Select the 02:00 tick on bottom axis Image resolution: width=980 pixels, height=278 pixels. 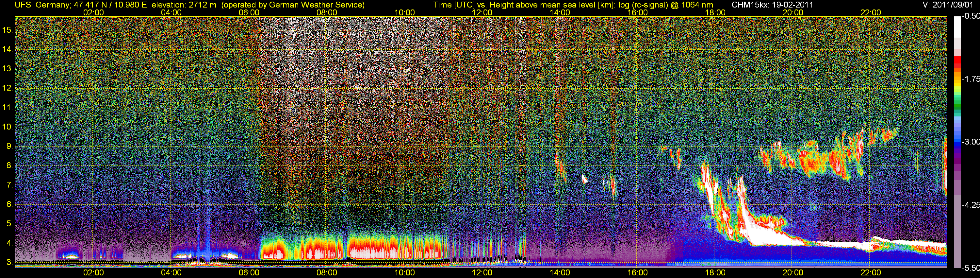(93, 273)
